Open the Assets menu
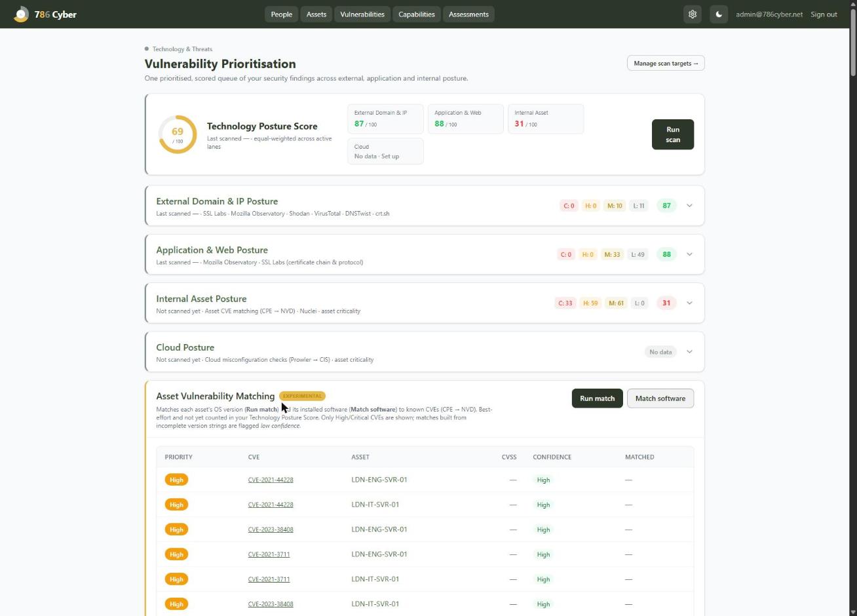Viewport: 857px width, 616px height. [316, 14]
